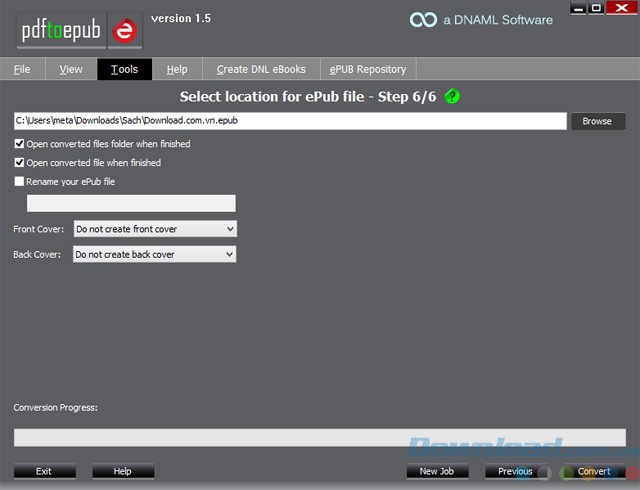
Task: Open the View menu
Action: [x=71, y=70]
